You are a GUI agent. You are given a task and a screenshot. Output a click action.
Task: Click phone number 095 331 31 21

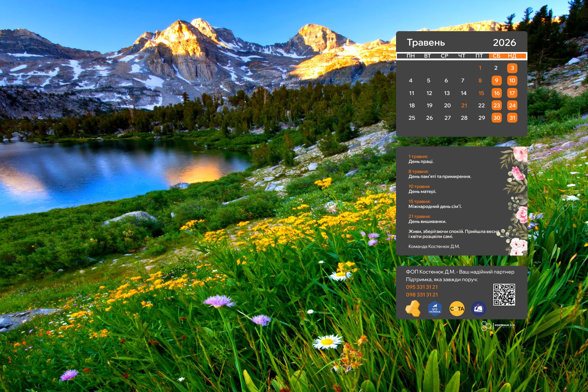tap(422, 287)
